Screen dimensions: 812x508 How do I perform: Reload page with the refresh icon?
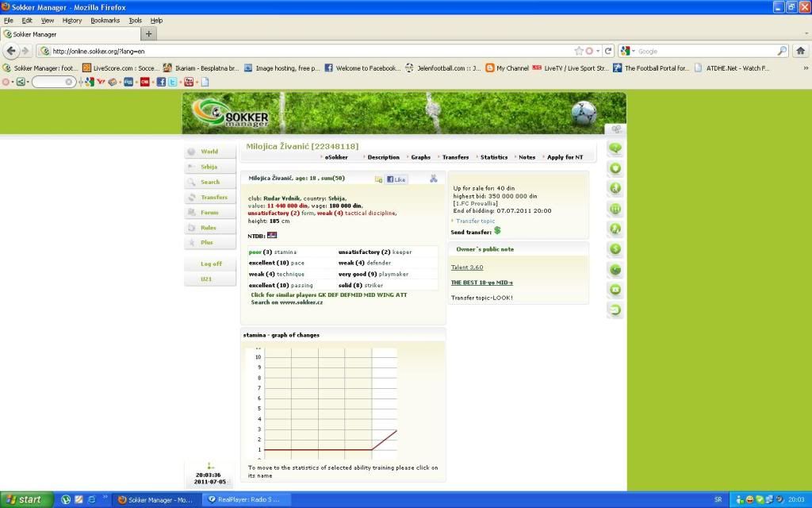tap(608, 51)
